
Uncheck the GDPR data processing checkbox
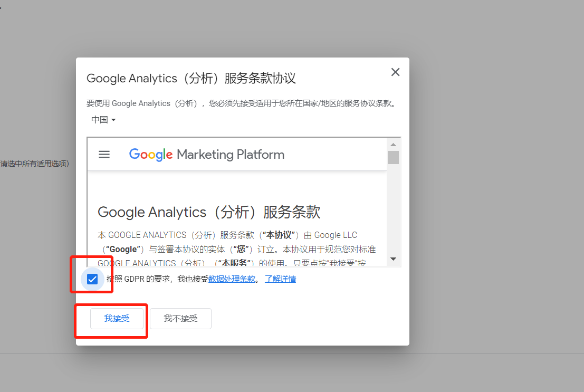click(92, 279)
